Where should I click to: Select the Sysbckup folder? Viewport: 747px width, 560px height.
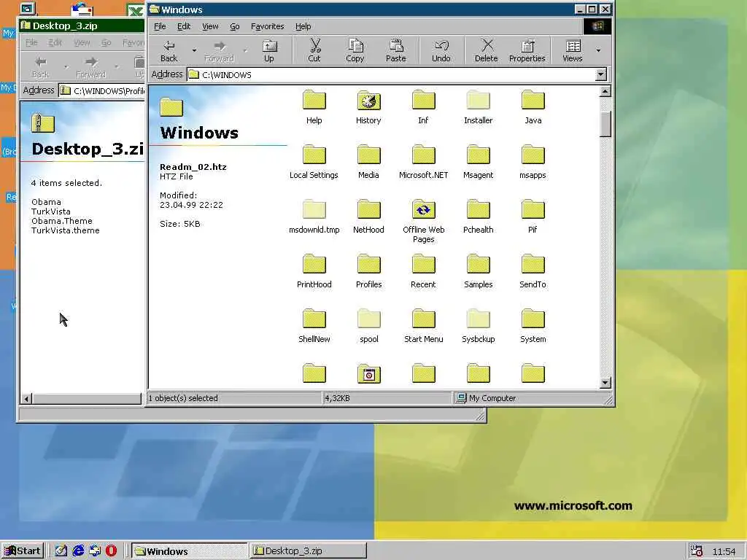pos(479,326)
